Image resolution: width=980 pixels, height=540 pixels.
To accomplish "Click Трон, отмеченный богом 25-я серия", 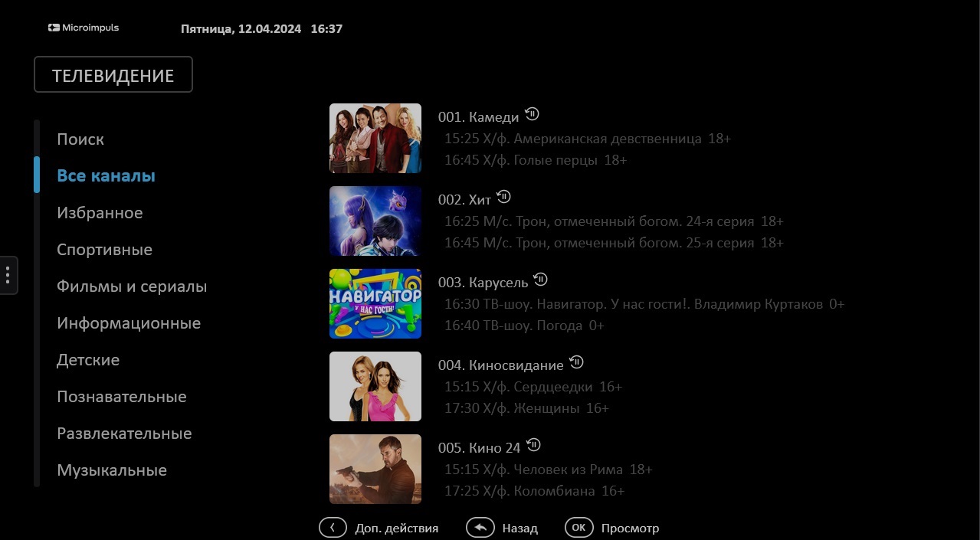I will click(614, 243).
